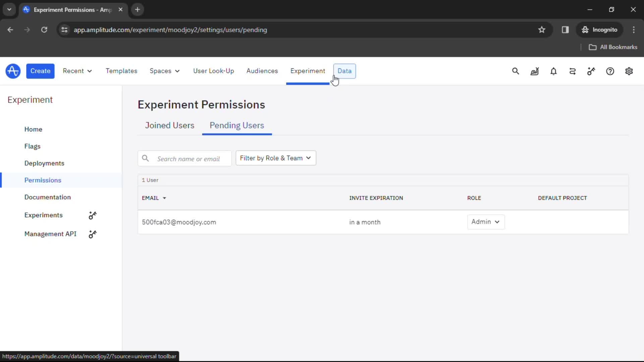This screenshot has height=362, width=644.
Task: Click the Amplitude logo home button
Action: pyautogui.click(x=13, y=71)
